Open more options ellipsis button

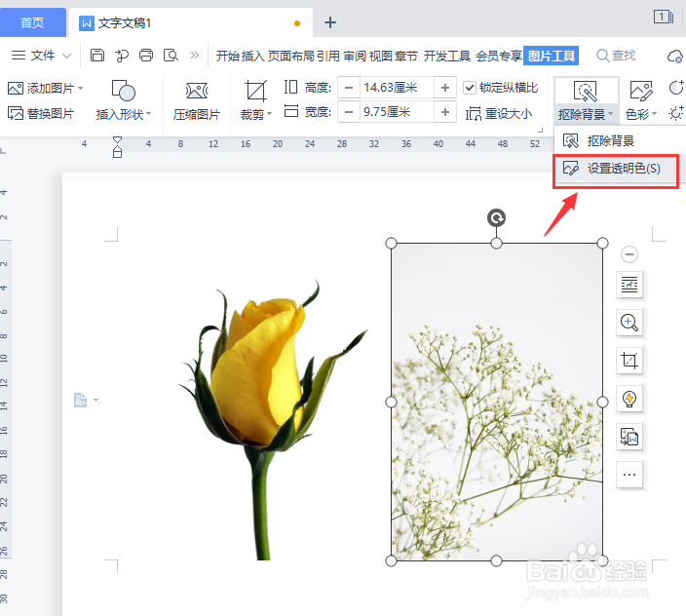tap(629, 475)
